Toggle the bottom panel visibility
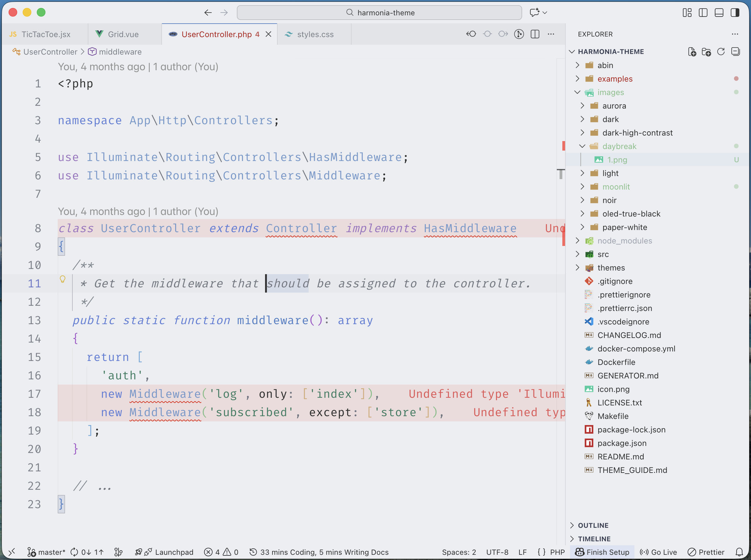 [x=718, y=13]
